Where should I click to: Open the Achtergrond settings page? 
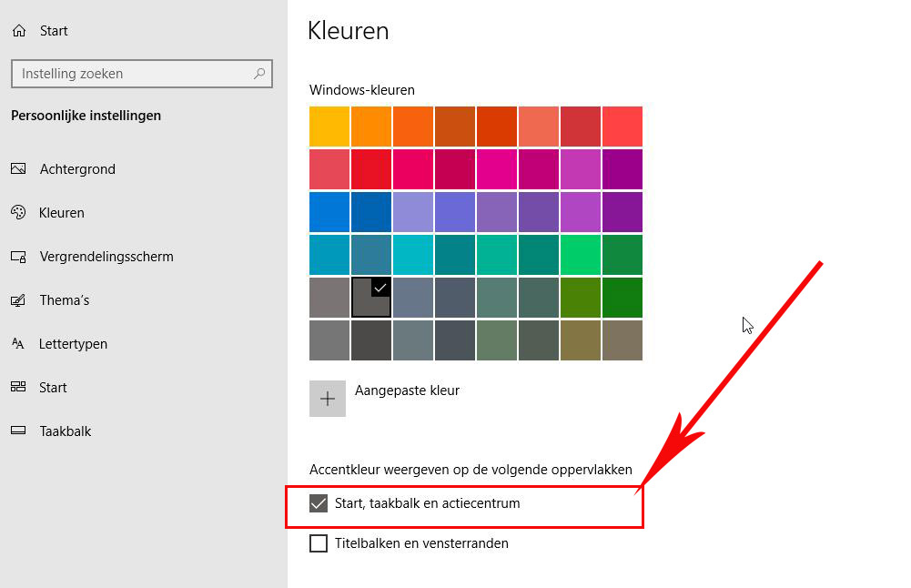77,169
